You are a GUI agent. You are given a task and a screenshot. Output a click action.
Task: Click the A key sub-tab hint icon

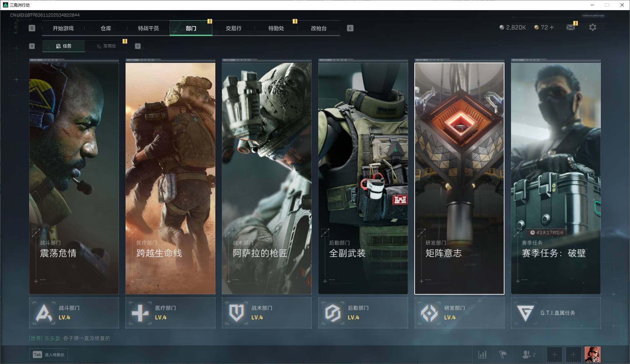32,46
